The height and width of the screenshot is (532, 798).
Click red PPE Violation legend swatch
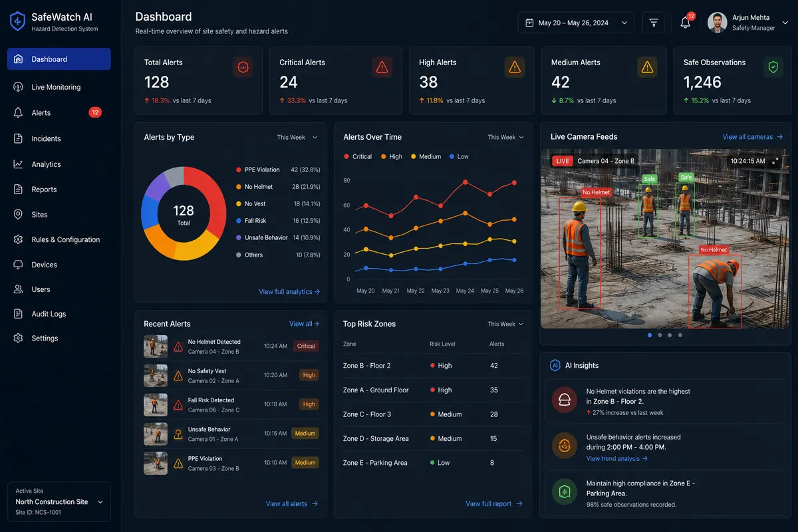coord(239,170)
